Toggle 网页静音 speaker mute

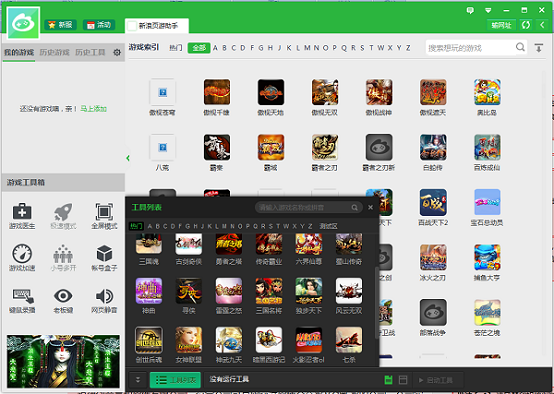pyautogui.click(x=104, y=300)
